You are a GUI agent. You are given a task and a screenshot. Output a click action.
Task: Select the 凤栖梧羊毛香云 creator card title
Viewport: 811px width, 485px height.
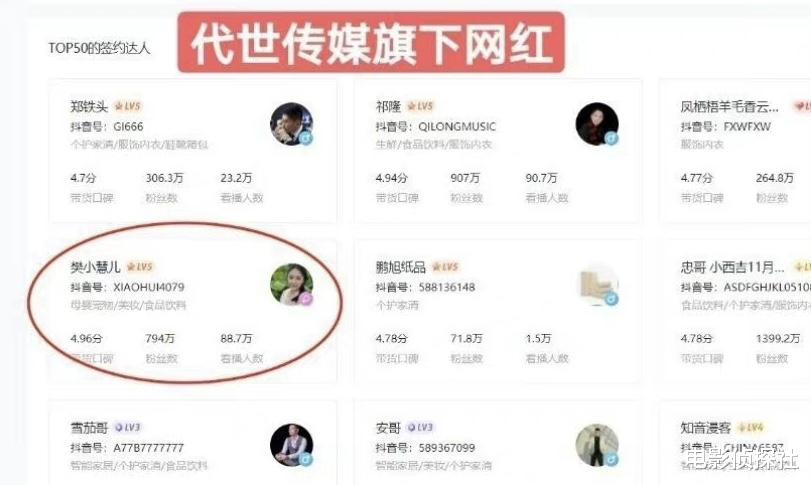coord(729,107)
